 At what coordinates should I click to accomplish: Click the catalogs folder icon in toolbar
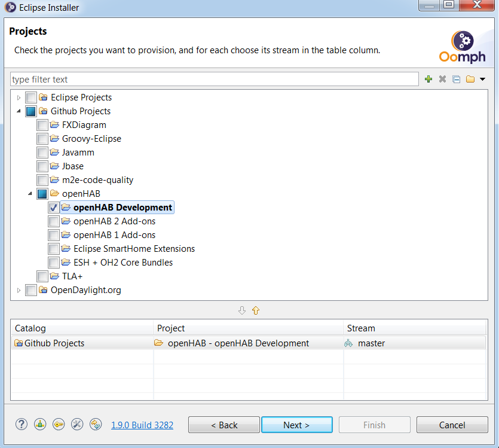tap(470, 79)
